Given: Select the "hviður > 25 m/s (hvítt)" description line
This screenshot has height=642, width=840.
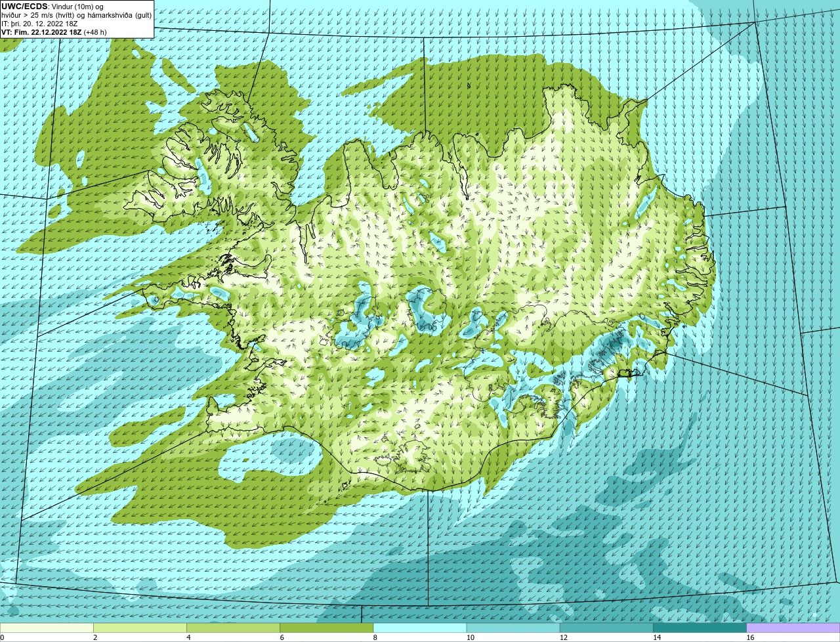Looking at the screenshot, I should [x=77, y=15].
